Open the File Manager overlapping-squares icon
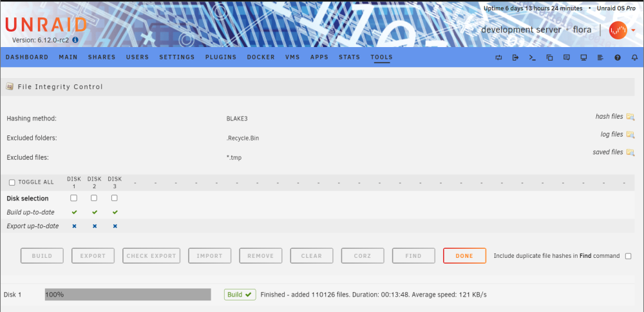The width and height of the screenshot is (644, 312). coord(549,57)
